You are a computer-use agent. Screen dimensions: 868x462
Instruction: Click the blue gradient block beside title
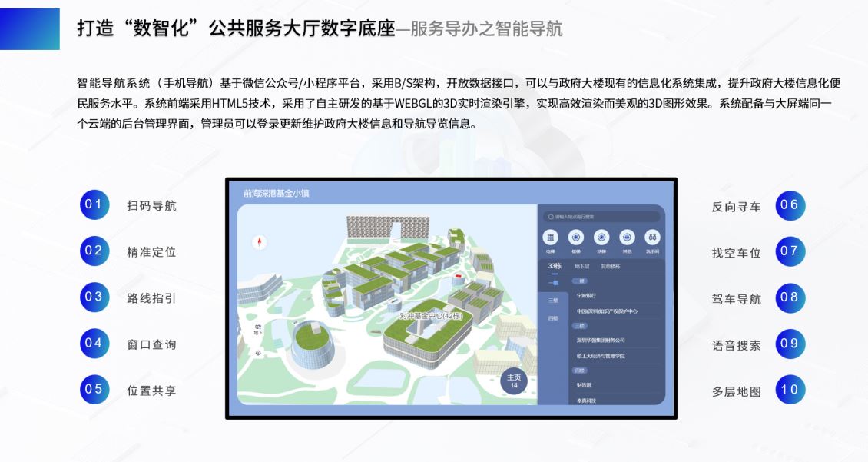tap(30, 28)
